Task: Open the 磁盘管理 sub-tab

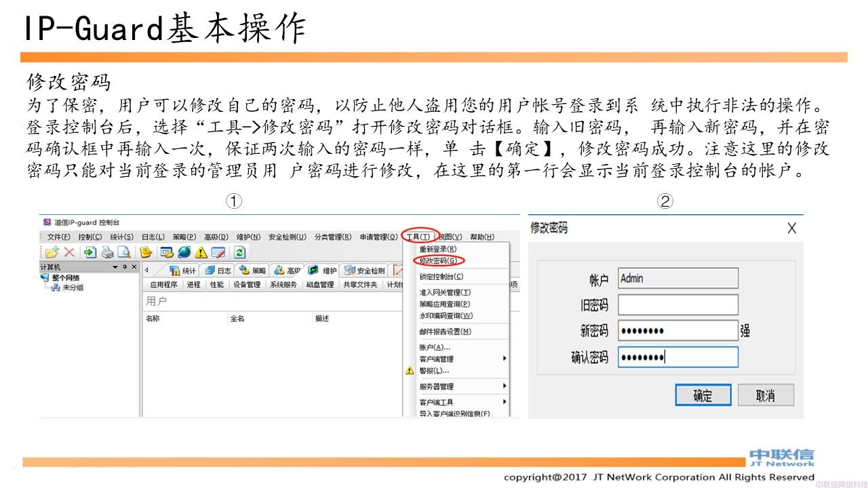Action: [x=320, y=285]
